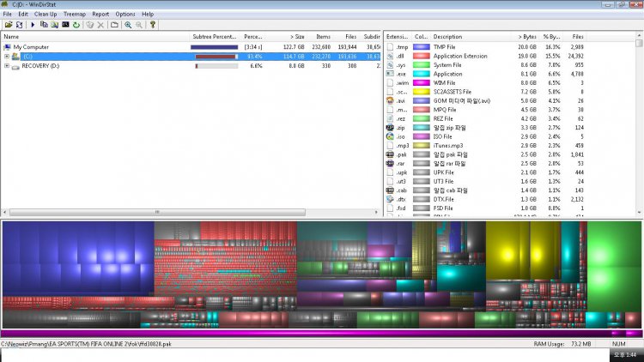The image size is (644, 362).
Task: Open Command Prompt Here from toolbar
Action: pyautogui.click(x=65, y=25)
